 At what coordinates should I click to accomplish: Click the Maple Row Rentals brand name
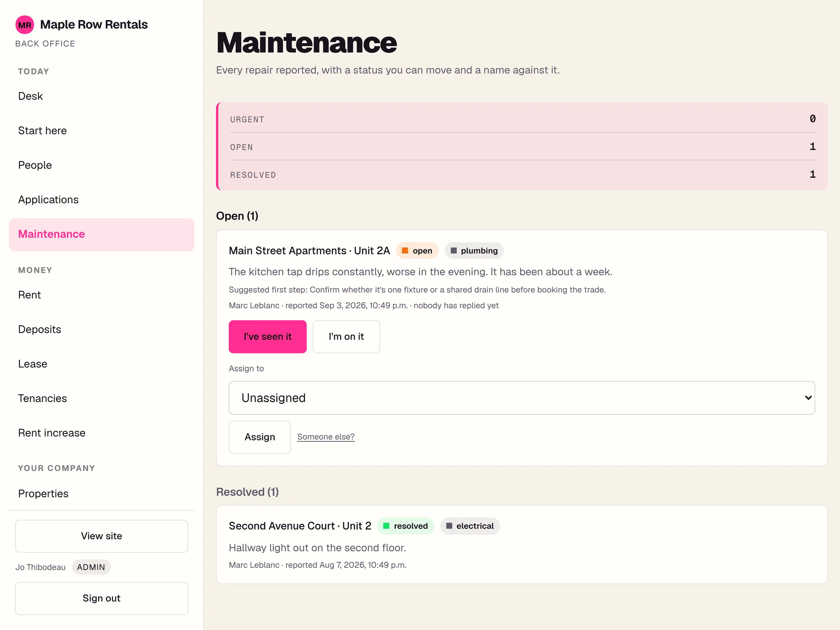click(x=94, y=25)
